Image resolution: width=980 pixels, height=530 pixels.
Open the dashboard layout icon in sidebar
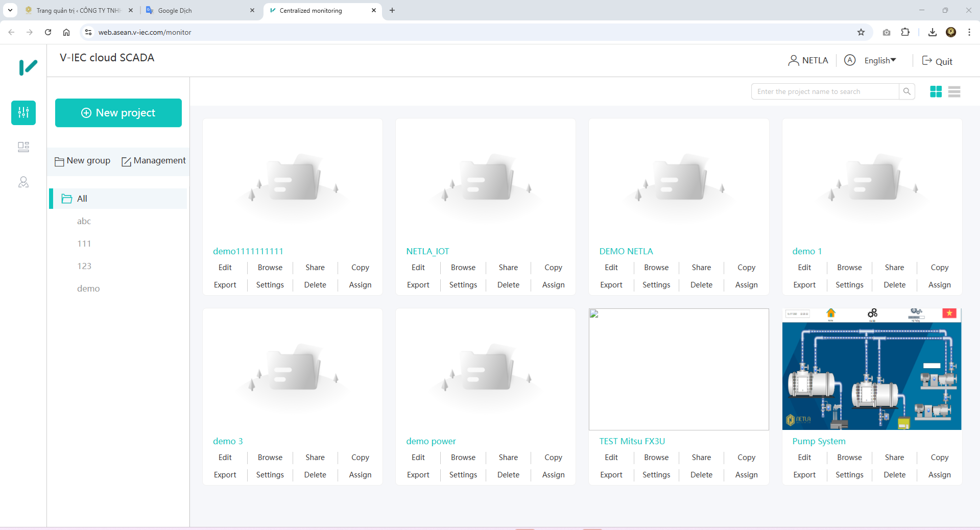[x=23, y=147]
